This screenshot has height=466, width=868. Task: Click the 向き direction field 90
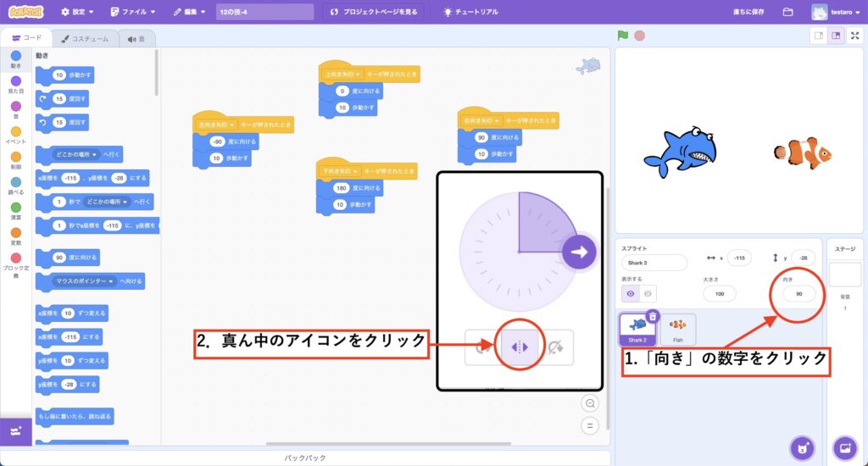[798, 294]
